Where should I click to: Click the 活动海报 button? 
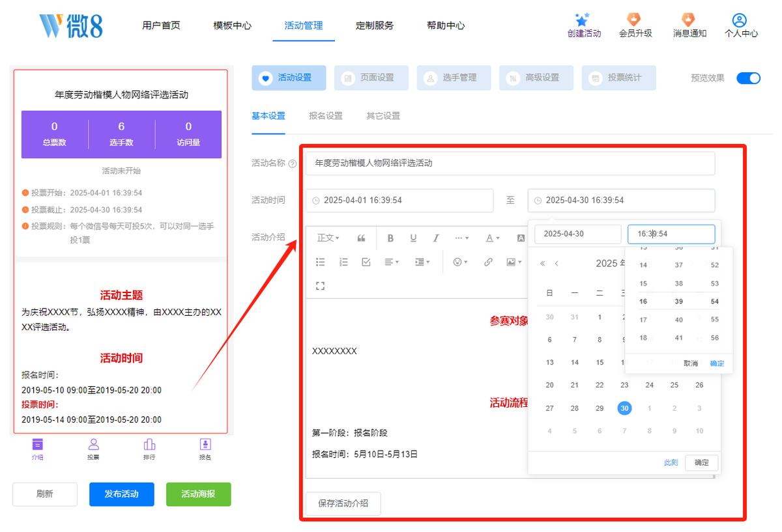(198, 494)
